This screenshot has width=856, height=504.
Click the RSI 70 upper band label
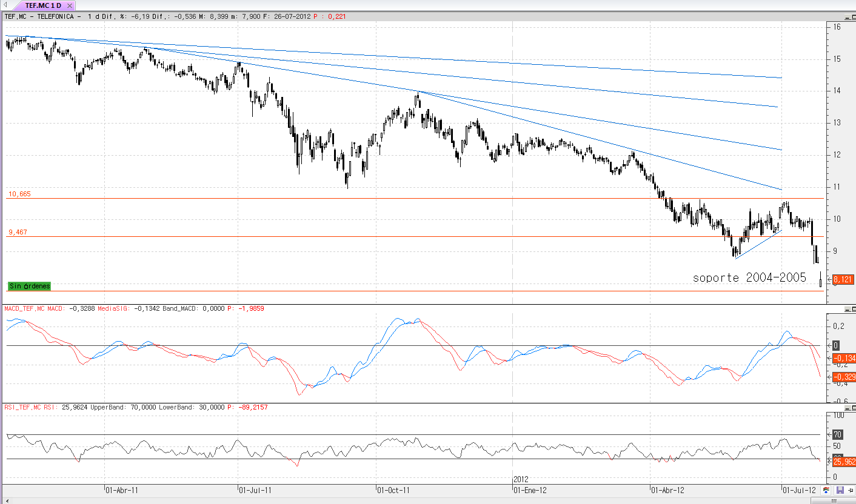pyautogui.click(x=837, y=434)
